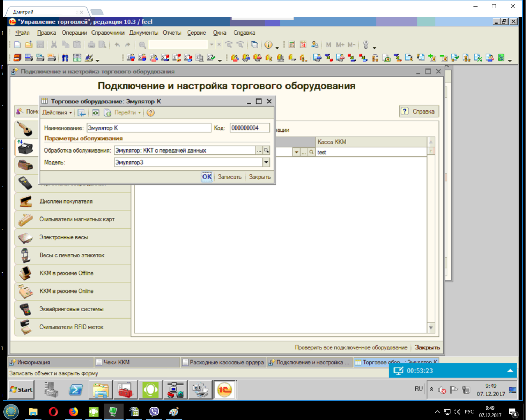Create a new document via the blank page icon
Screen dimensions: 526x420
(17, 45)
